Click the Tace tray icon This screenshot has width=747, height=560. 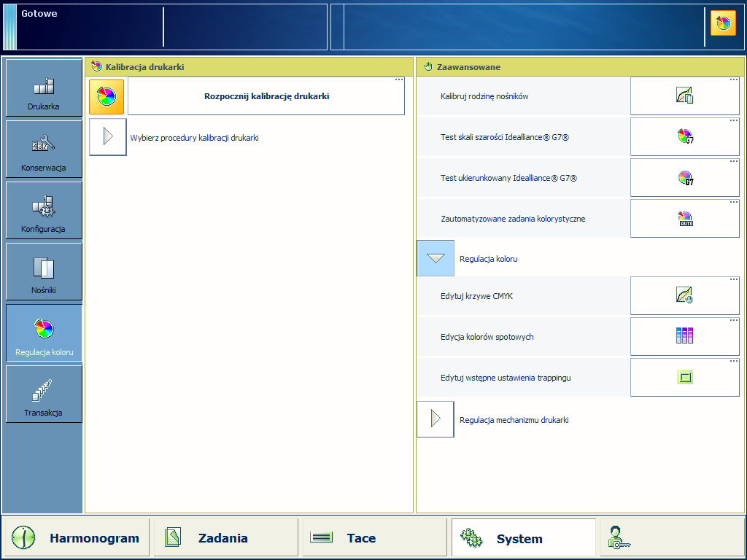[x=321, y=537]
